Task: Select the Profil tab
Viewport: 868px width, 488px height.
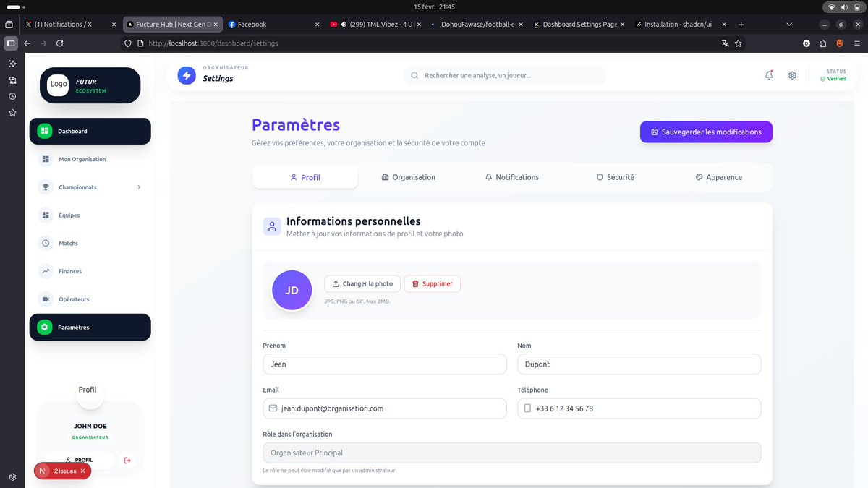Action: (x=305, y=177)
